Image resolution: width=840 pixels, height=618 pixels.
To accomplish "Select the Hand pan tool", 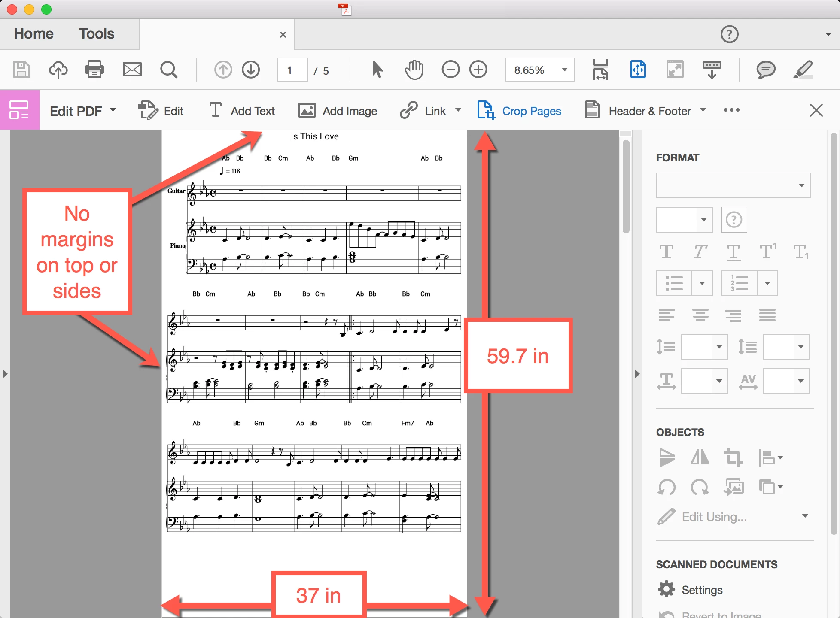I will coord(414,69).
